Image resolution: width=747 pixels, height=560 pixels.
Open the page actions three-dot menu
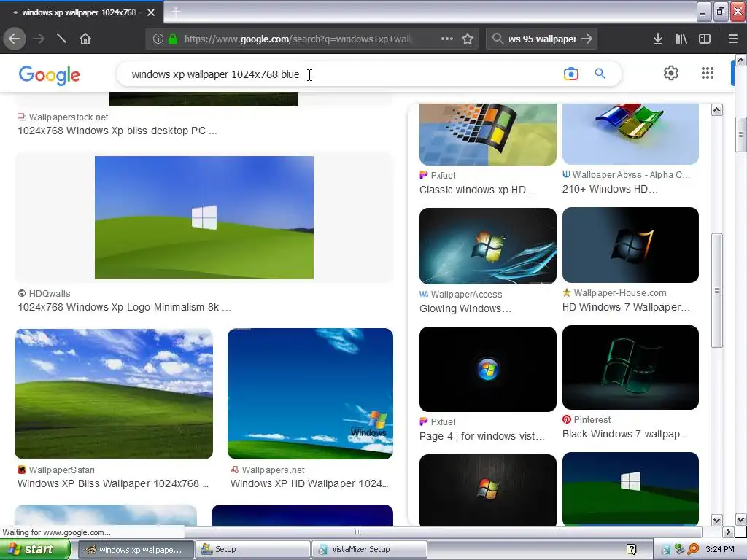[447, 39]
